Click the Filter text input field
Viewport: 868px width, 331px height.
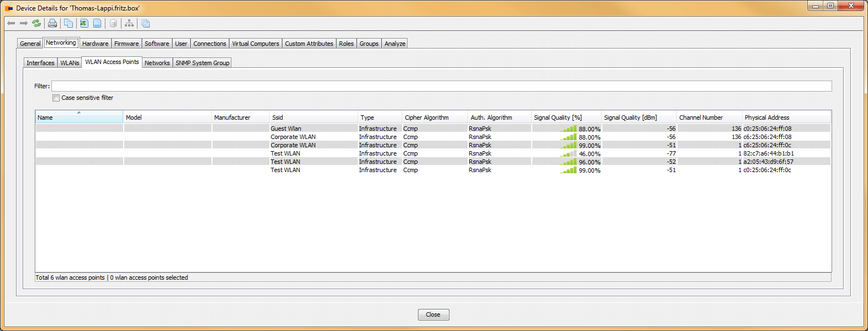[441, 86]
